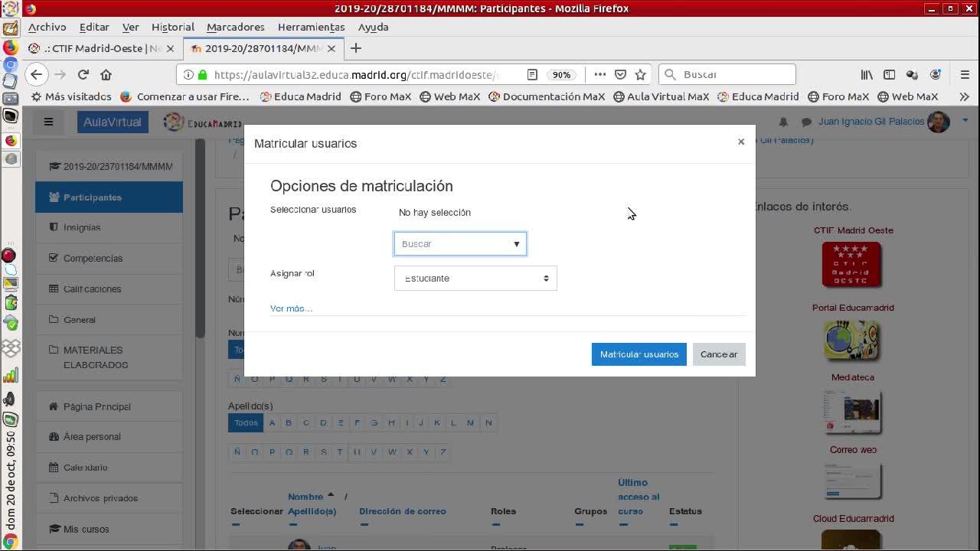980x551 pixels.
Task: Open Calendario in sidebar
Action: [x=109, y=467]
